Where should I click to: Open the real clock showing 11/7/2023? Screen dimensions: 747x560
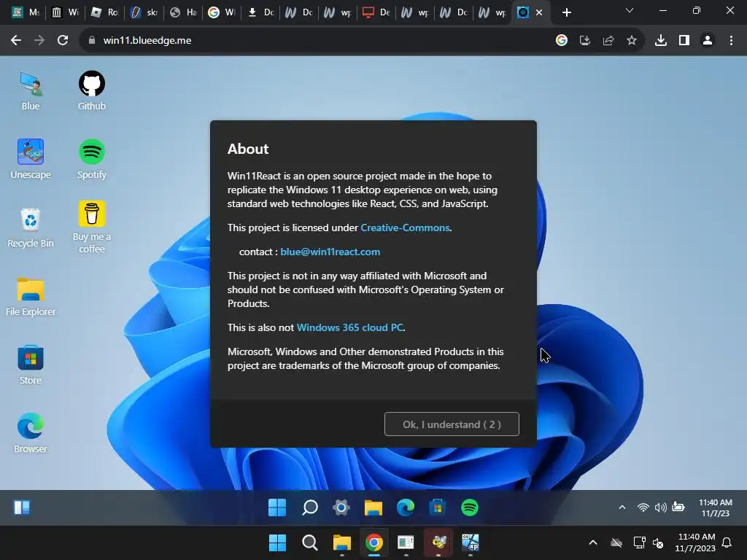tap(695, 542)
